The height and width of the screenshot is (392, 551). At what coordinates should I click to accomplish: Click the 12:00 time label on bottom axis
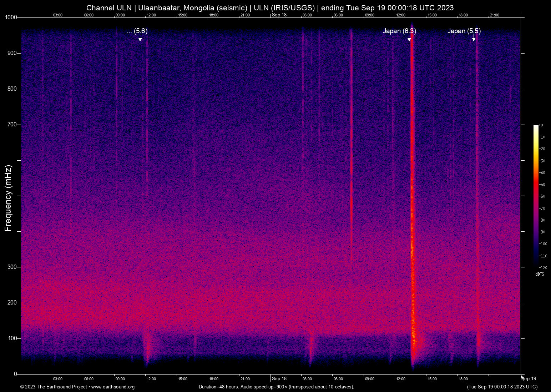(151, 379)
